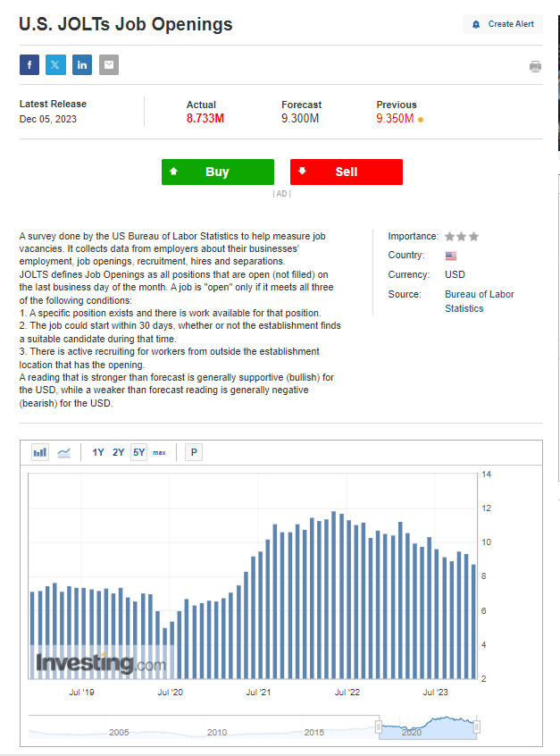Click the green Buy button
Viewport: 560px width, 756px height.
pos(218,172)
